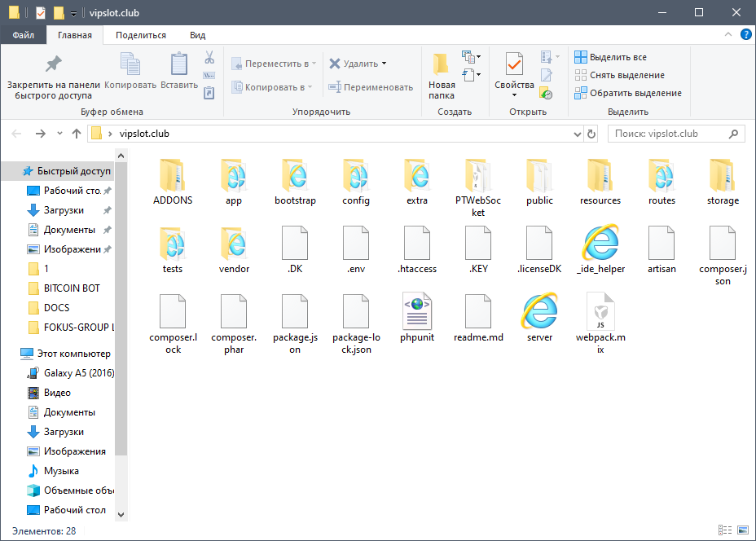Viewport: 756px width, 541px height.
Task: Switch to the Вид ribbon tab
Action: pos(197,35)
